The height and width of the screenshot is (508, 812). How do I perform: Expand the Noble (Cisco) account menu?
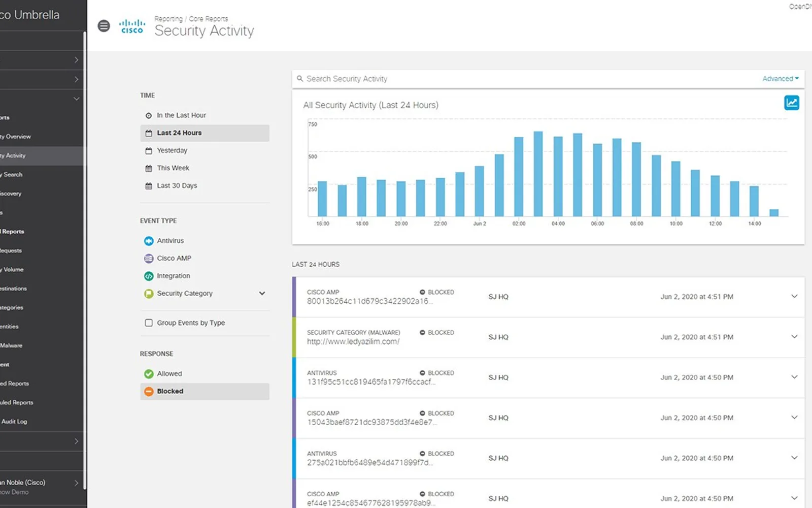tap(76, 483)
